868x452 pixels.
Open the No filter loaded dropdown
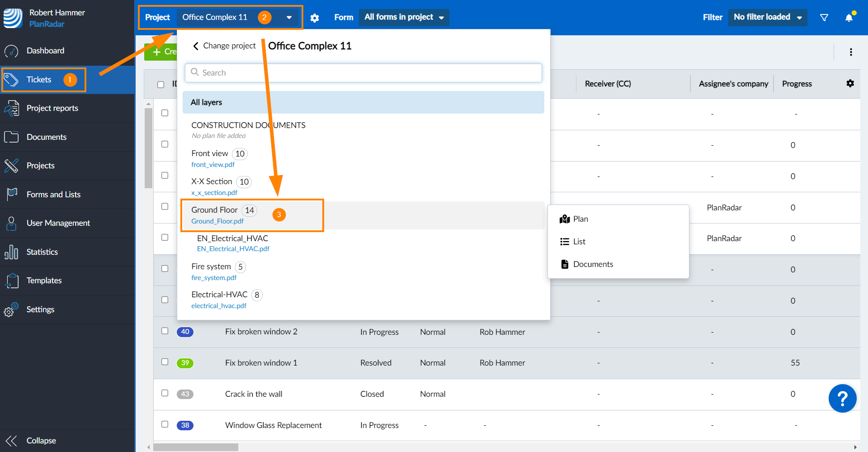[x=768, y=17]
